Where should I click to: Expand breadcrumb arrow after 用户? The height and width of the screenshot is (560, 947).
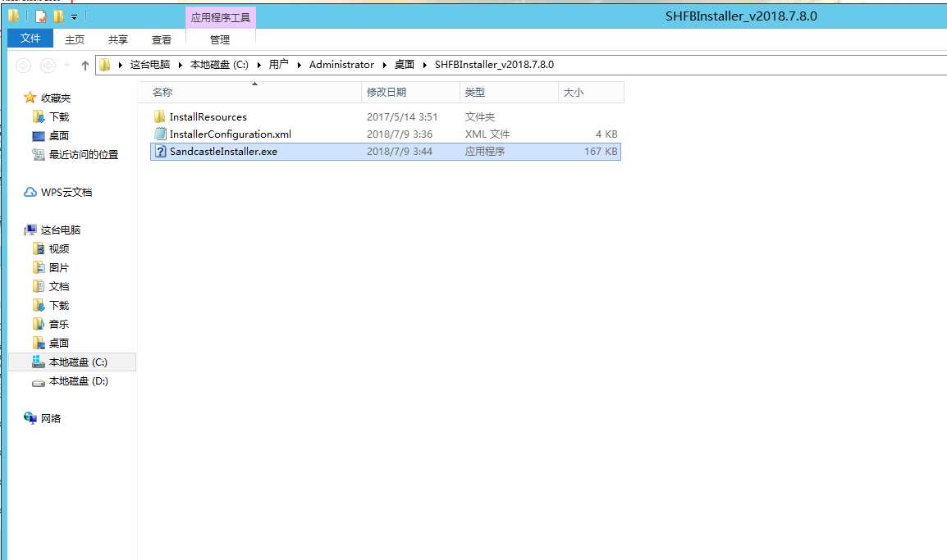click(x=299, y=65)
